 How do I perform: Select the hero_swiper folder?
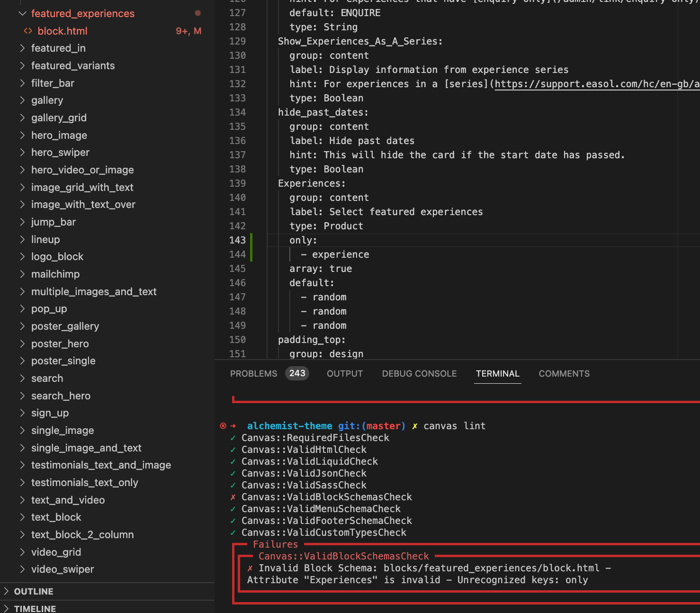[x=60, y=152]
